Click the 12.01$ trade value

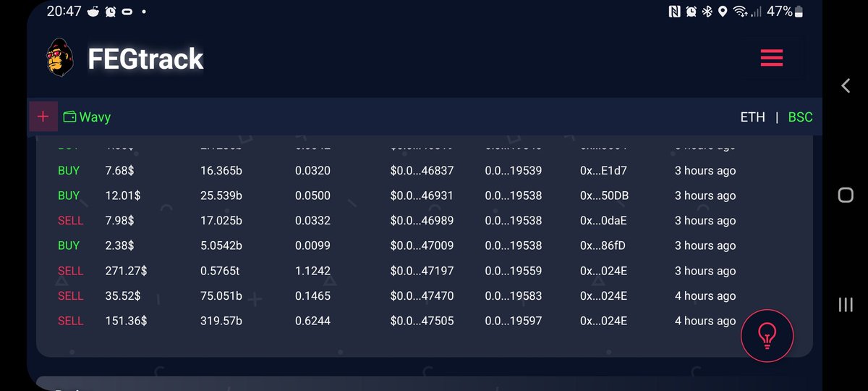(122, 195)
